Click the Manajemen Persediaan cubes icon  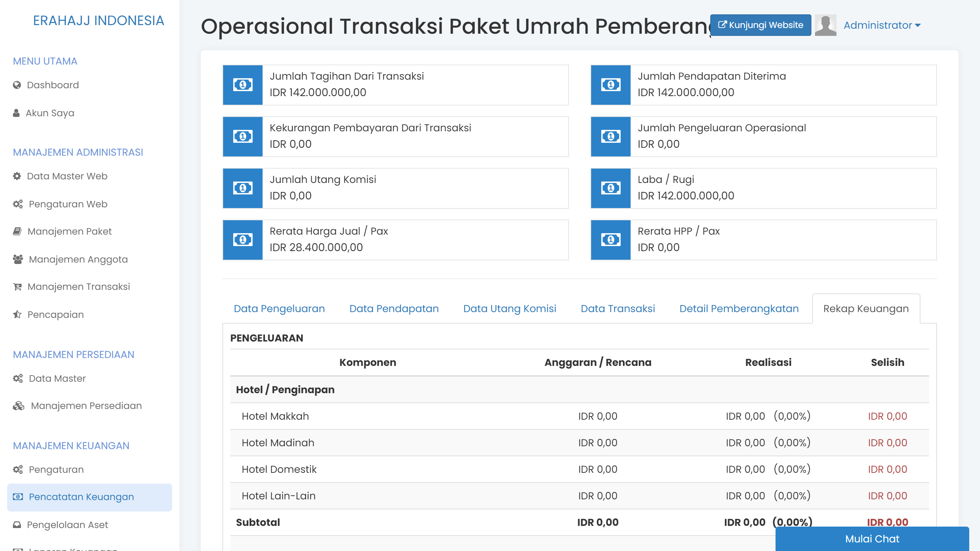coord(19,406)
